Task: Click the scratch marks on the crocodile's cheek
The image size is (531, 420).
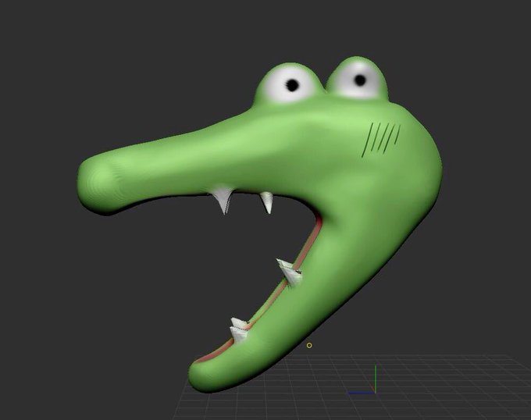Action: [x=380, y=140]
